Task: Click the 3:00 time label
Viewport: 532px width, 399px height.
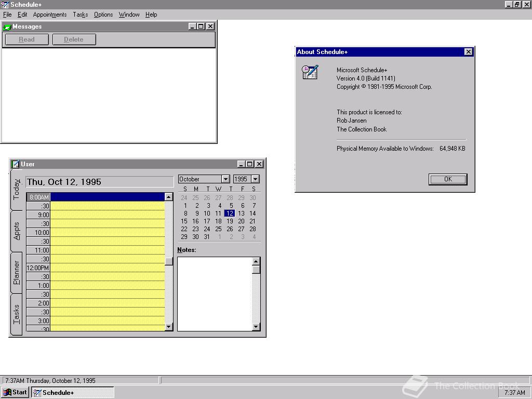Action: coord(38,321)
